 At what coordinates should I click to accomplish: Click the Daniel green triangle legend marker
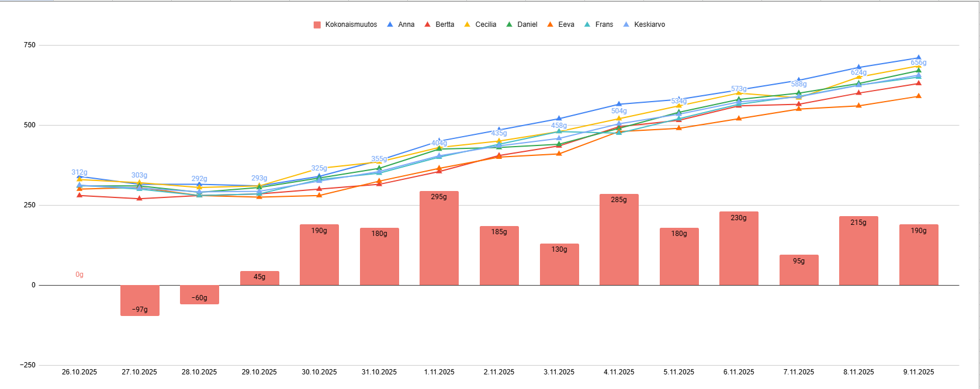point(509,25)
